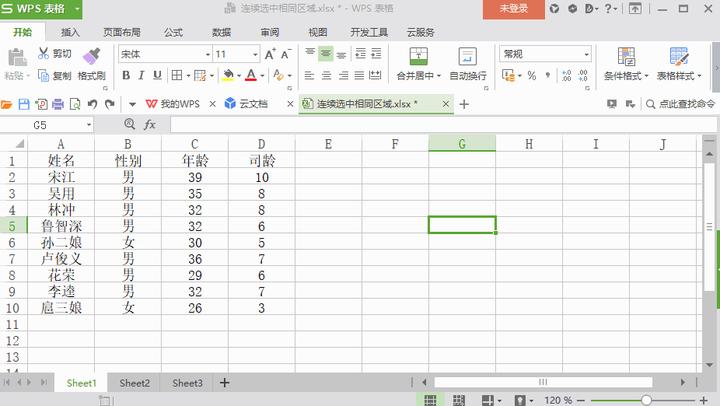Expand quick access toolbar customize arrow
720x406 pixels.
132,105
